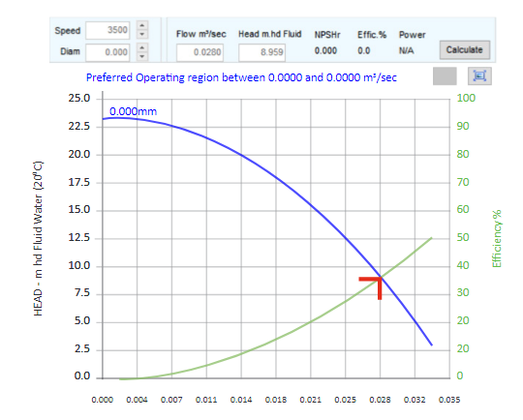Click the gray square button above the chart
523x420 pixels.
pos(445,76)
